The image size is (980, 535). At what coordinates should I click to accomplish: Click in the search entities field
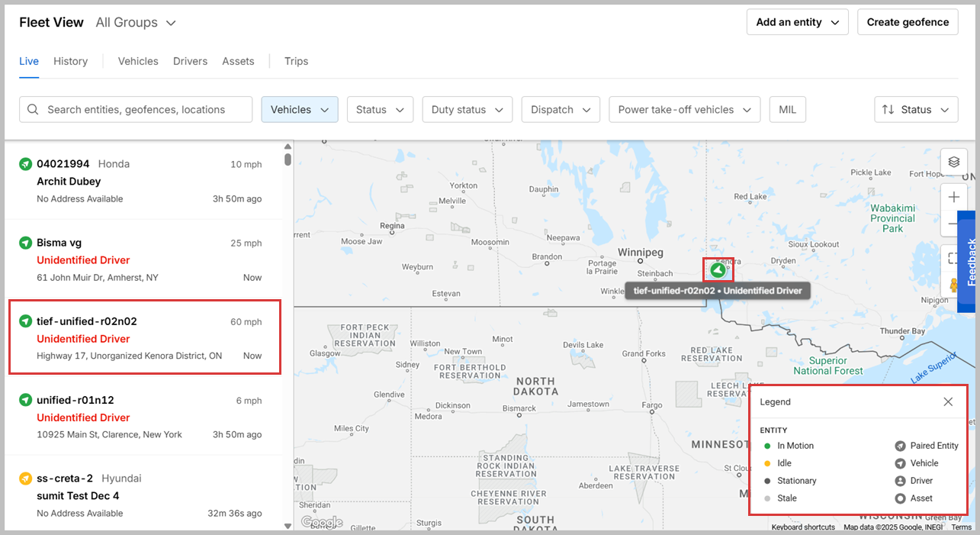pyautogui.click(x=136, y=109)
